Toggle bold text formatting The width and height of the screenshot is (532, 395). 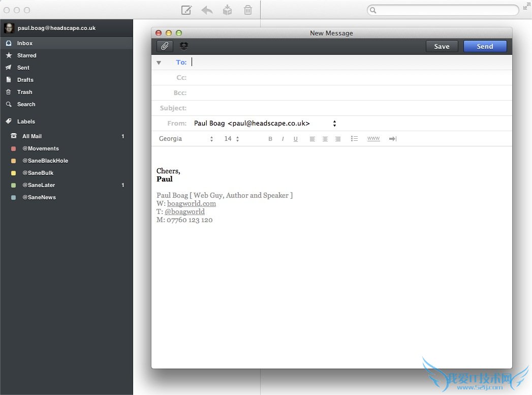tap(270, 138)
